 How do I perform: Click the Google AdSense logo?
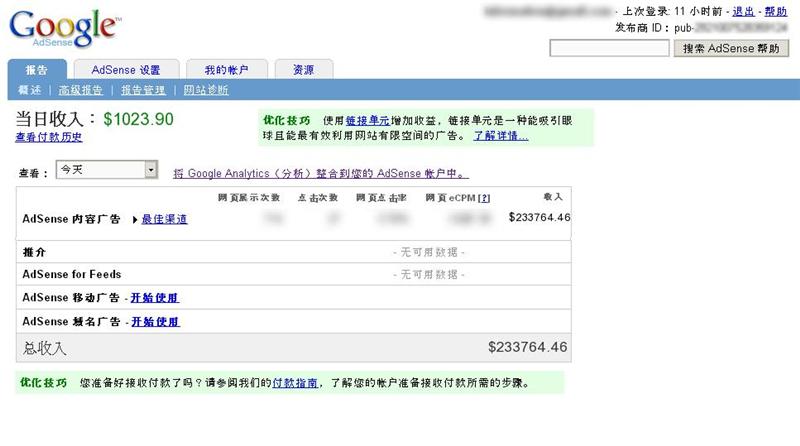pyautogui.click(x=65, y=29)
